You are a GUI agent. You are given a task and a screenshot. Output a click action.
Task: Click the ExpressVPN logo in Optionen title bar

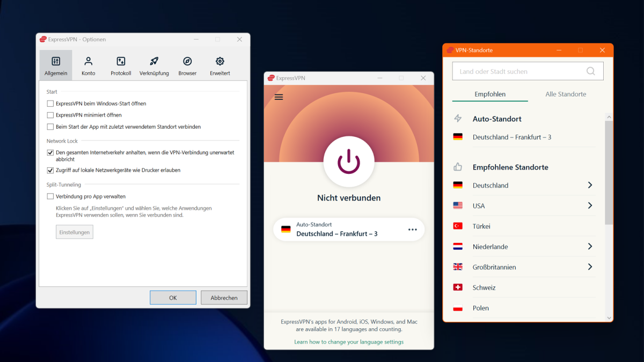click(x=43, y=39)
